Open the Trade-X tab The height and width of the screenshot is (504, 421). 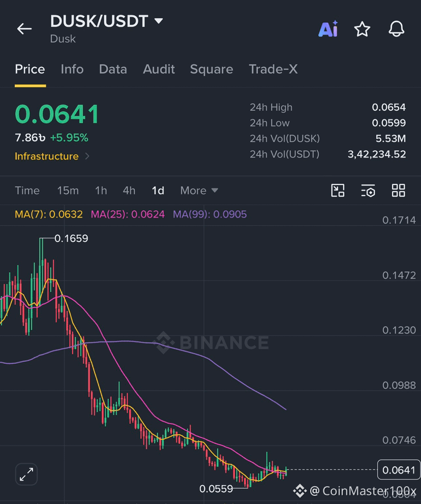(x=274, y=69)
